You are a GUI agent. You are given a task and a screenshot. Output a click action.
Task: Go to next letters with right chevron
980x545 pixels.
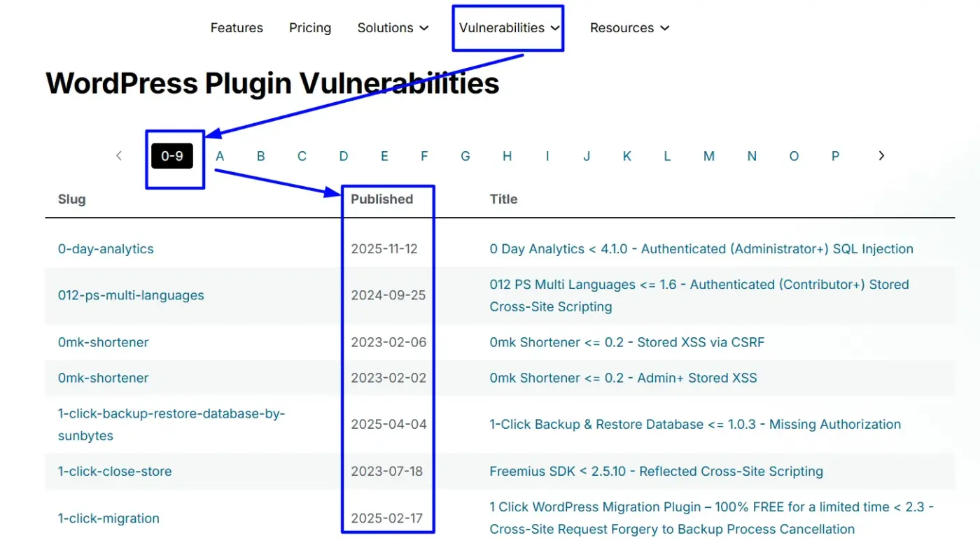(881, 156)
